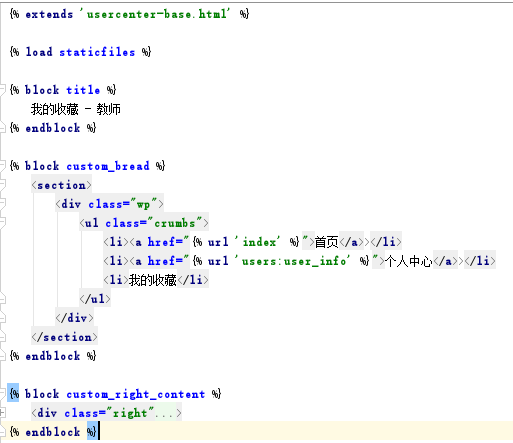The height and width of the screenshot is (443, 513).
Task: Collapse the ul class="crumbs" fold marker
Action: click(x=2, y=223)
